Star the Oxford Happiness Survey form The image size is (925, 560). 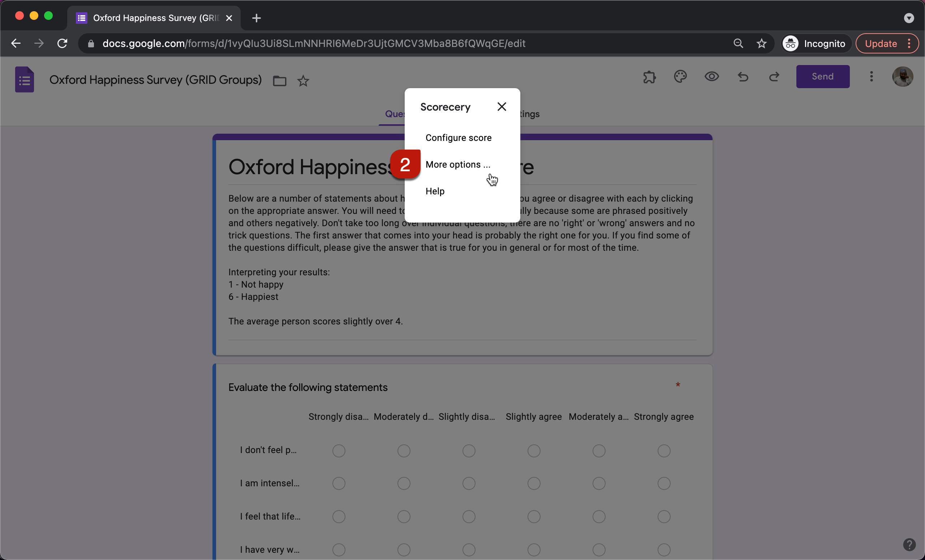point(303,81)
